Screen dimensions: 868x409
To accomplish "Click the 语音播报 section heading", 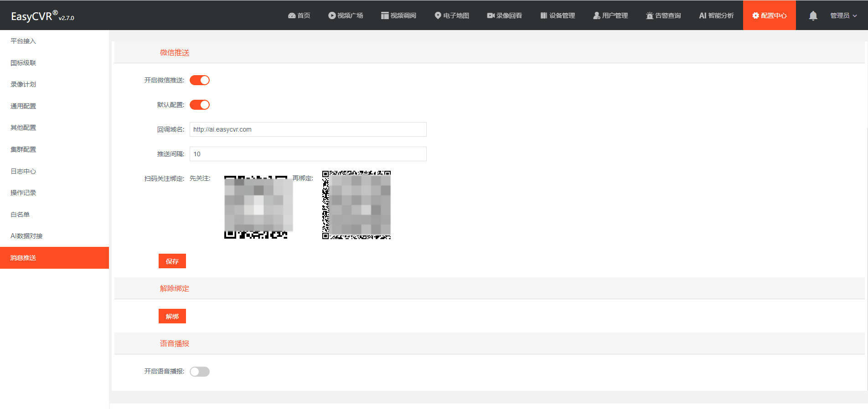I will pyautogui.click(x=175, y=344).
